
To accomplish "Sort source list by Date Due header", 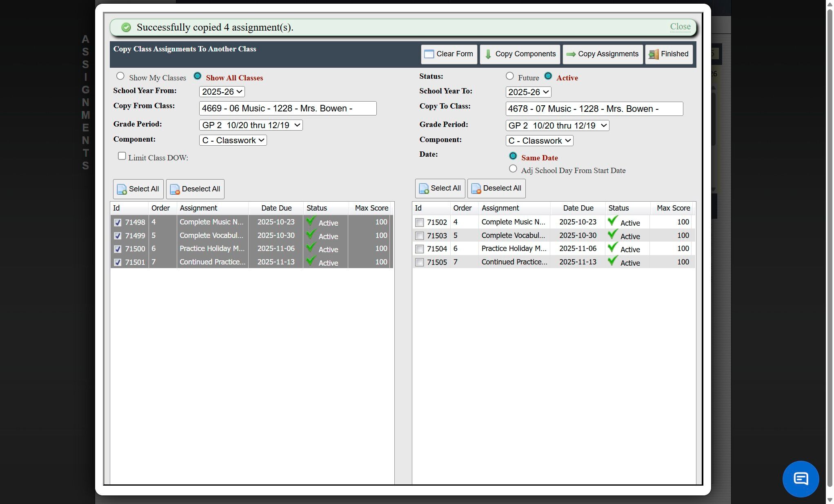I will [x=276, y=208].
